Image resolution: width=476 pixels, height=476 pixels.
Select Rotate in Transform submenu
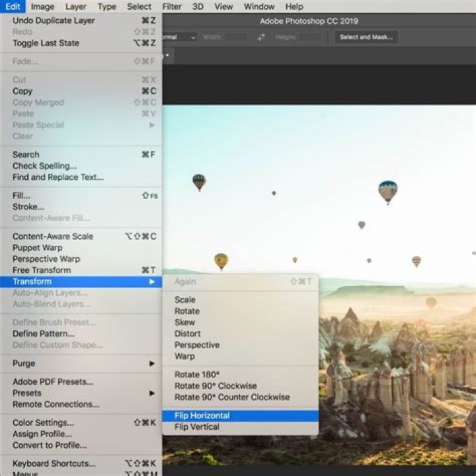point(241,311)
